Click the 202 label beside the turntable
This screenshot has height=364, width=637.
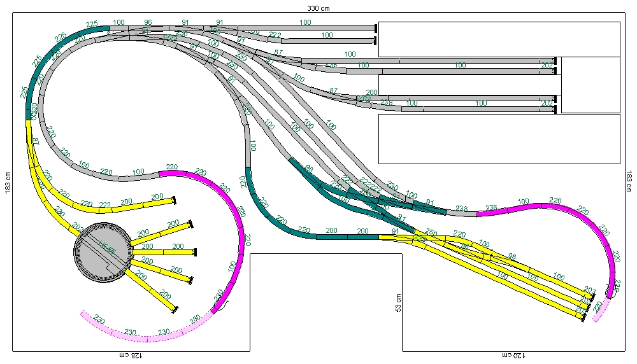click(77, 227)
